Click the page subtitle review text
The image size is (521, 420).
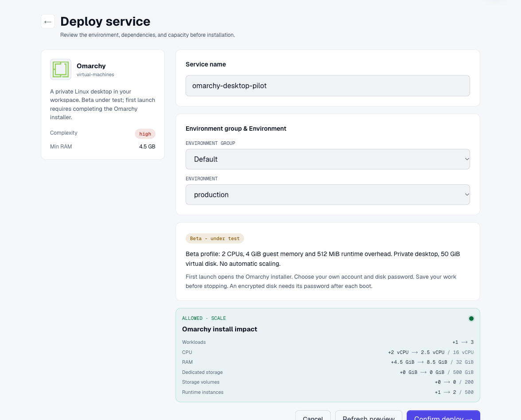click(148, 35)
